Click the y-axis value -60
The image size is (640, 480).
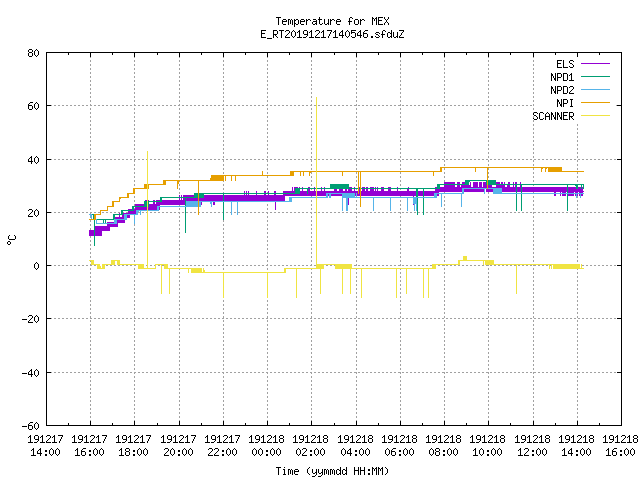[30, 426]
